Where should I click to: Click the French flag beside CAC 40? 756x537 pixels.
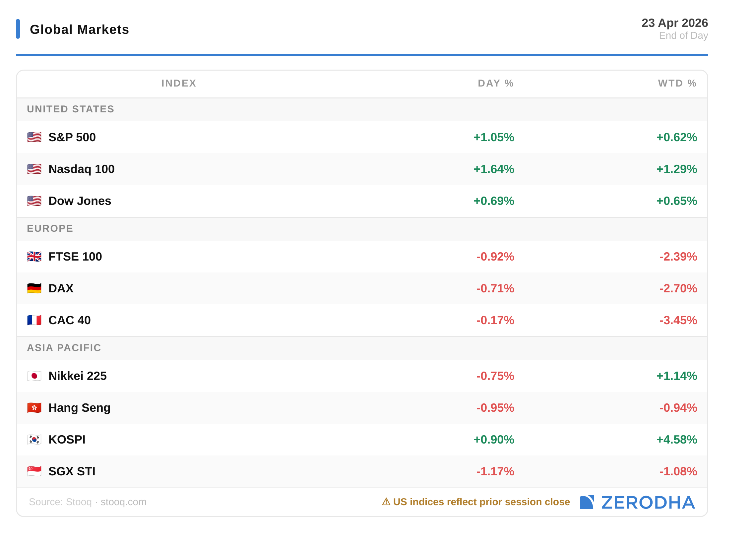coord(34,320)
